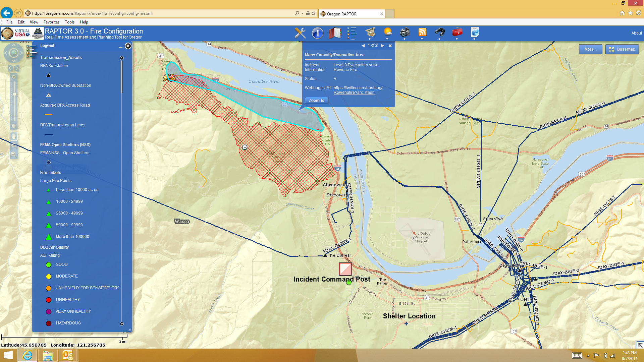The height and width of the screenshot is (362, 644).
Task: Click the map zoom level slider handle
Action: coord(14,94)
